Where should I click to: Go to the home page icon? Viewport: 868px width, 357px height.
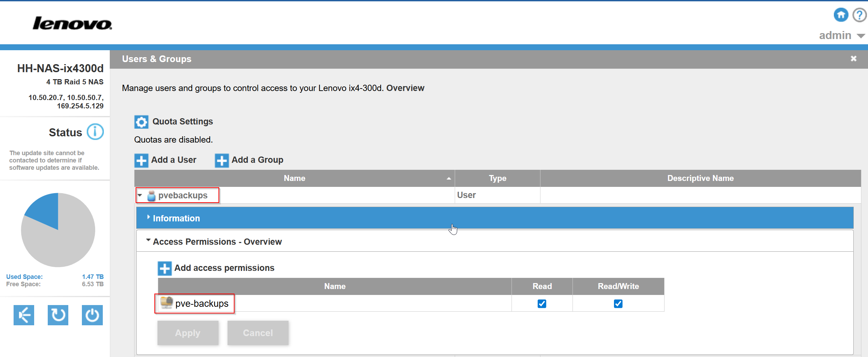pyautogui.click(x=841, y=15)
